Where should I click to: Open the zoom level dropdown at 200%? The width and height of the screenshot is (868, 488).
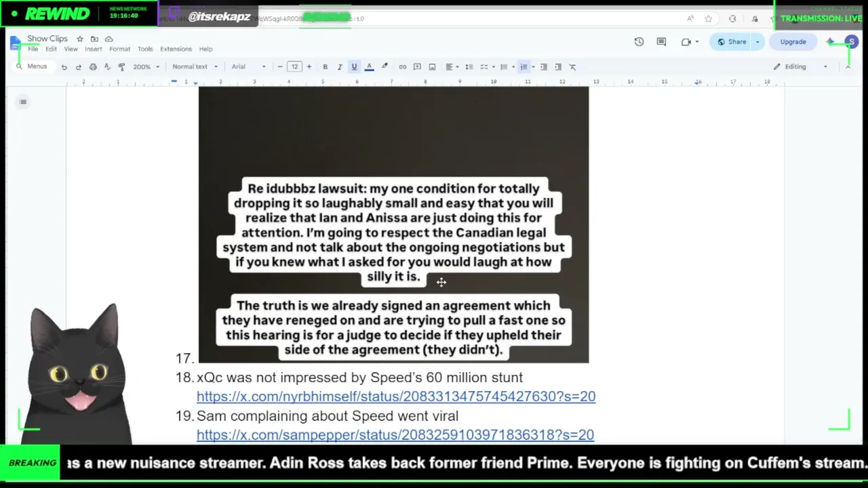(146, 66)
